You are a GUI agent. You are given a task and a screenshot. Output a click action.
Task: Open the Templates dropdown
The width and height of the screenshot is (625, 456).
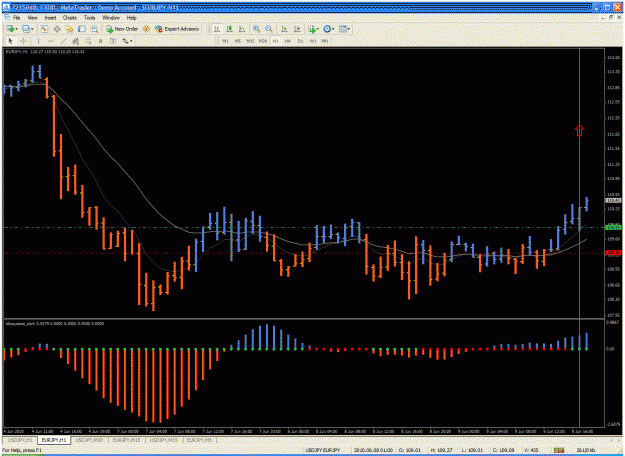tap(344, 29)
